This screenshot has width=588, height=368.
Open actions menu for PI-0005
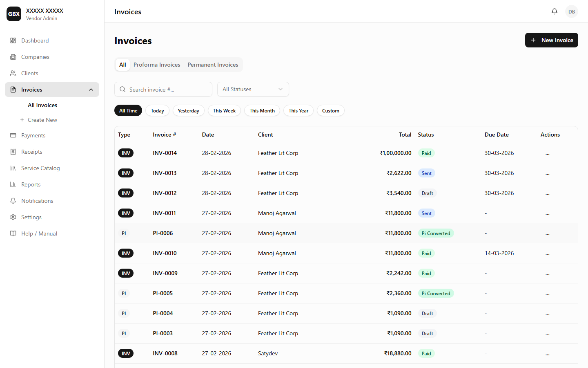[x=547, y=294]
